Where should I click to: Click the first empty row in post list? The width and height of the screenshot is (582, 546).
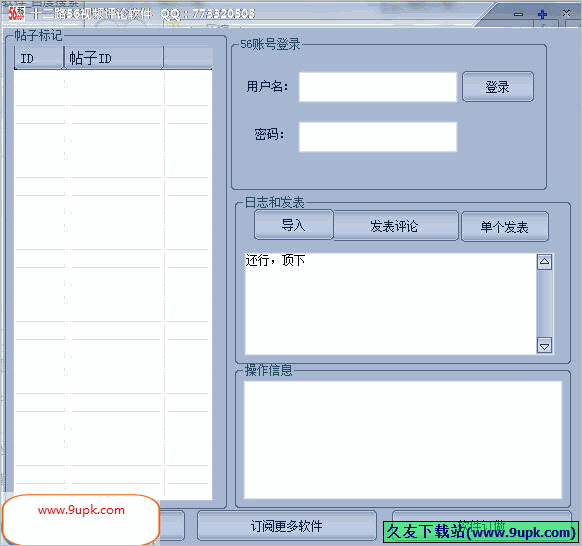pos(113,88)
